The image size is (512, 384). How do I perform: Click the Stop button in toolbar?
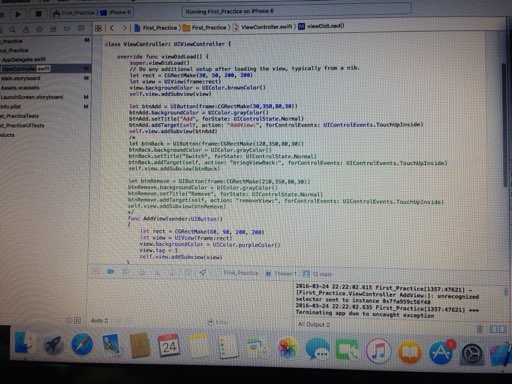coord(38,14)
